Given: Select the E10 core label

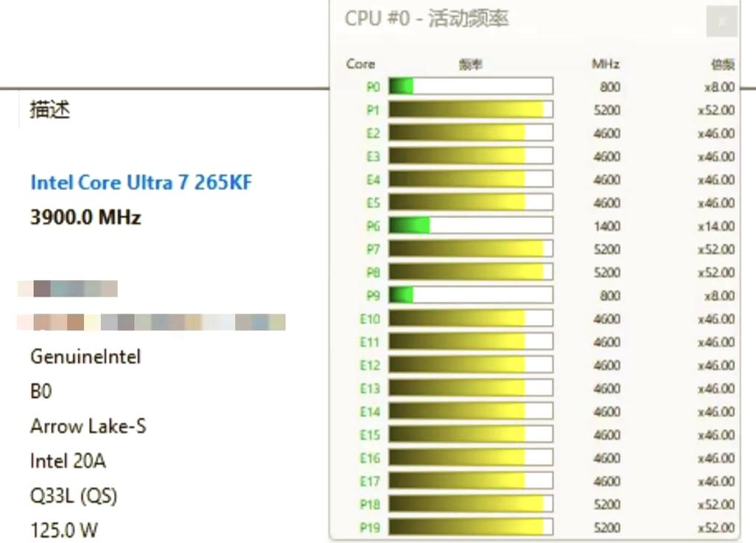Looking at the screenshot, I should tap(370, 318).
